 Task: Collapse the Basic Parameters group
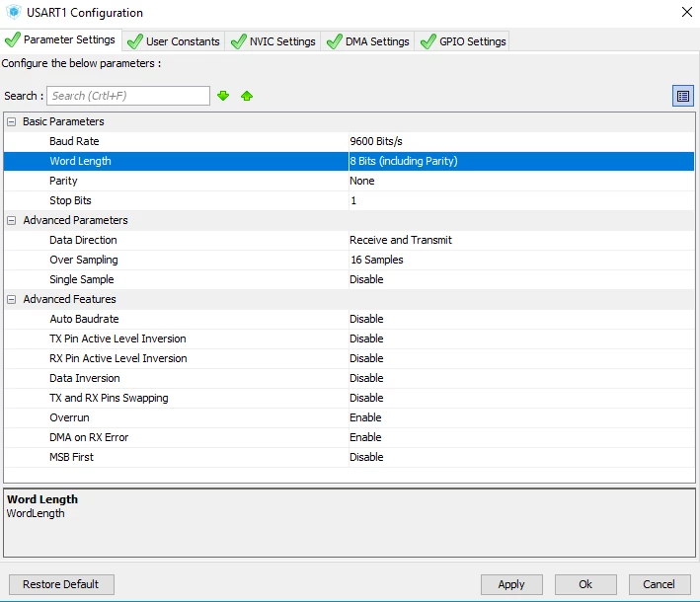point(12,121)
